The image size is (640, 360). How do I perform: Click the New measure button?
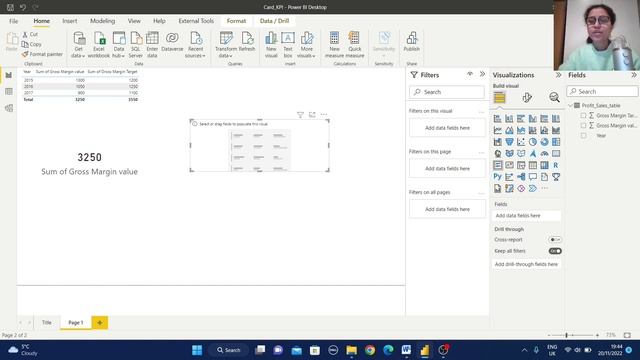coord(334,45)
